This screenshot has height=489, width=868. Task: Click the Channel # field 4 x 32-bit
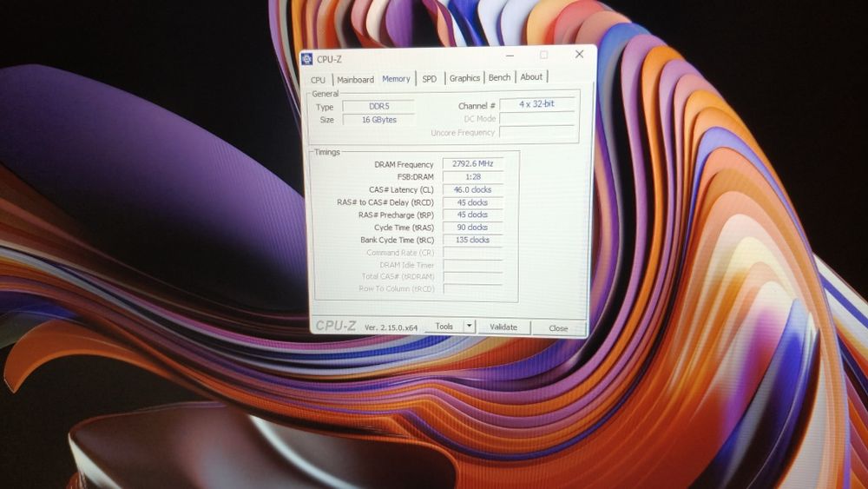coord(536,104)
